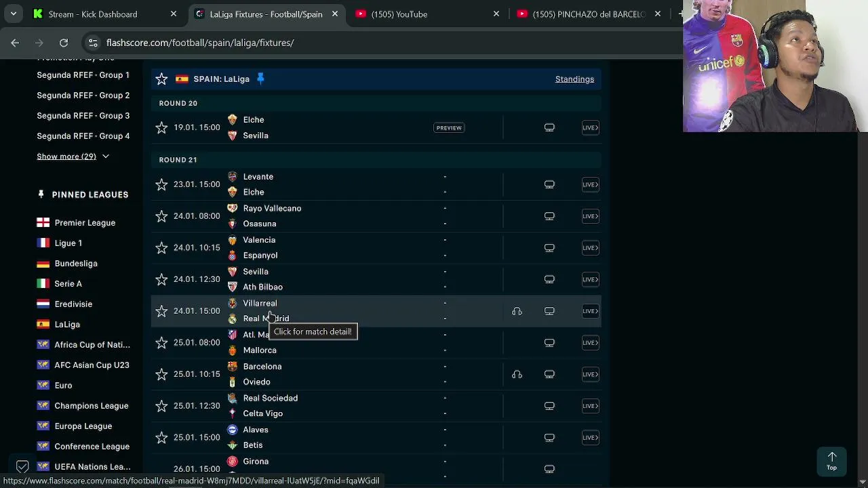Close the LaLiga Fixtures tab
This screenshot has width=868, height=488.
[x=335, y=14]
